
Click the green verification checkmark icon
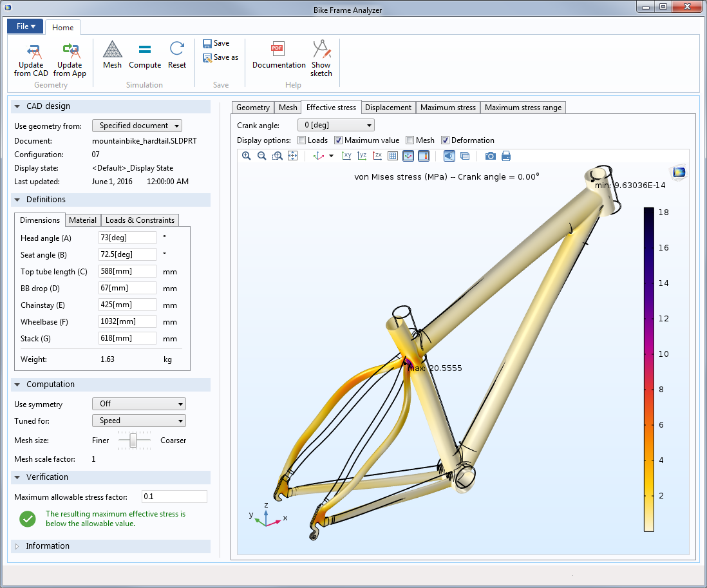(x=28, y=519)
